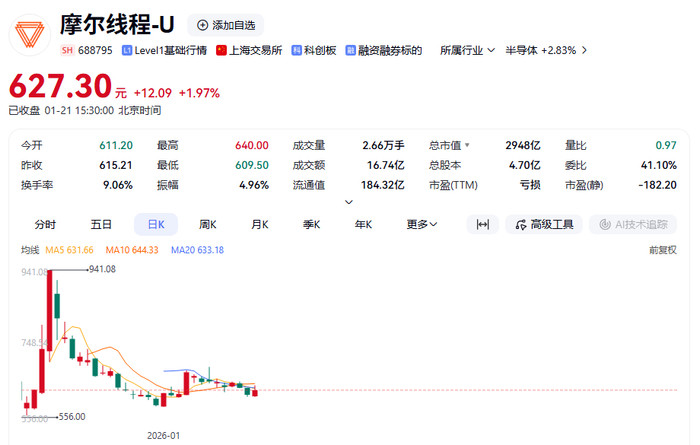Viewport: 700px width, 445px height.
Task: Select the 季K chart tab
Action: point(311,225)
